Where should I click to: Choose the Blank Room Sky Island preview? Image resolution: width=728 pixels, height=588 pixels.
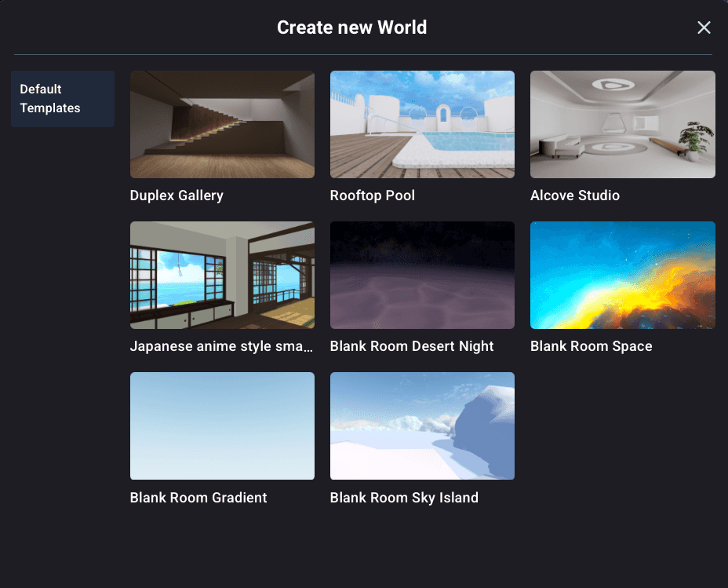click(422, 425)
